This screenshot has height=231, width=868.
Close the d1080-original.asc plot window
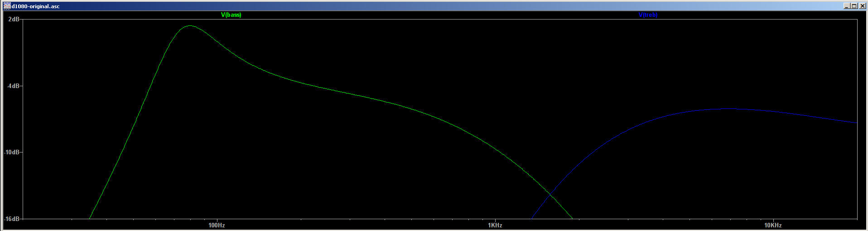(x=862, y=6)
